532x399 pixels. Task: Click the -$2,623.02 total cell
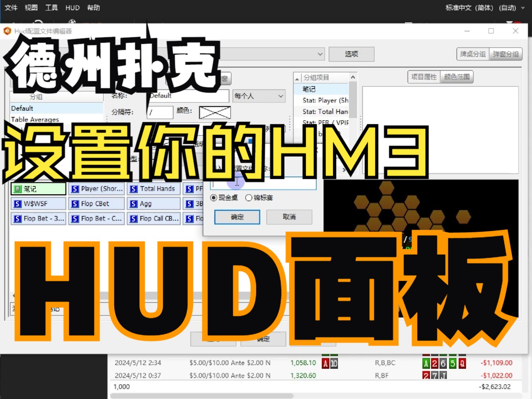coord(495,387)
